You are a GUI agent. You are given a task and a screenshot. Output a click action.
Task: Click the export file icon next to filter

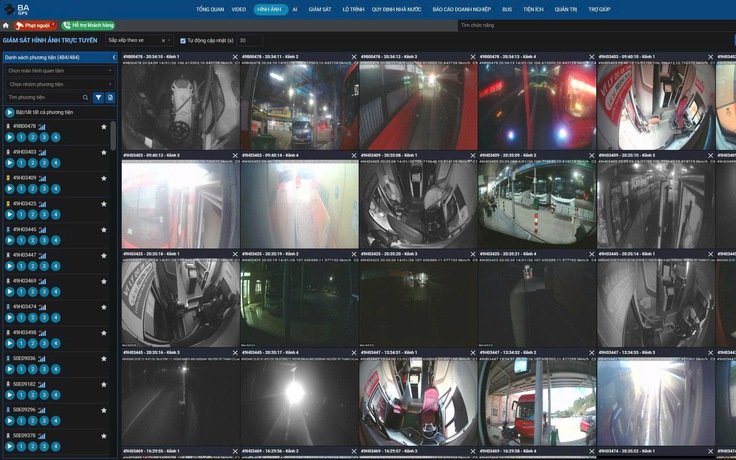110,97
